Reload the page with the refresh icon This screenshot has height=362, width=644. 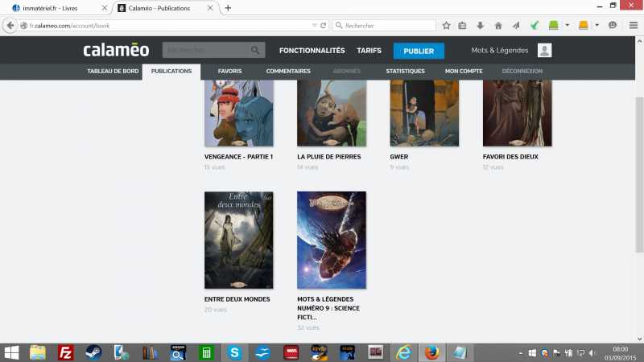point(324,25)
